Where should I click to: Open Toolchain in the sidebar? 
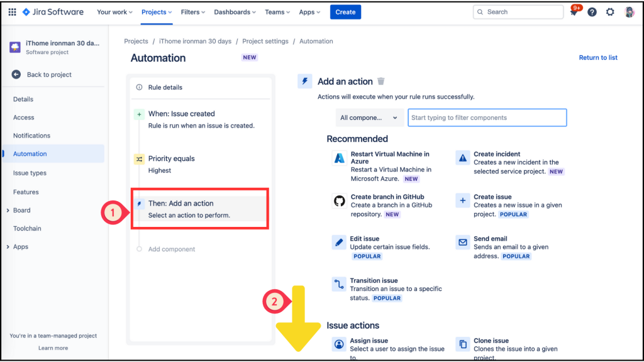click(27, 229)
